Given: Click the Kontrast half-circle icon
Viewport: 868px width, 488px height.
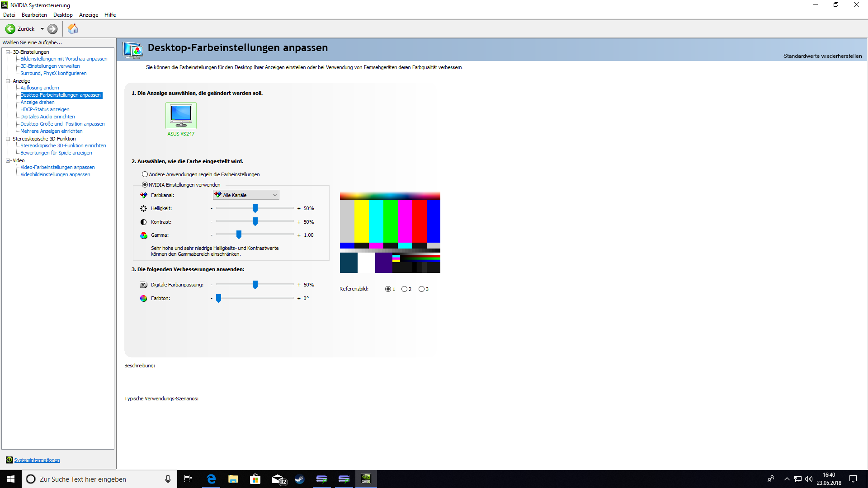Looking at the screenshot, I should [x=144, y=222].
